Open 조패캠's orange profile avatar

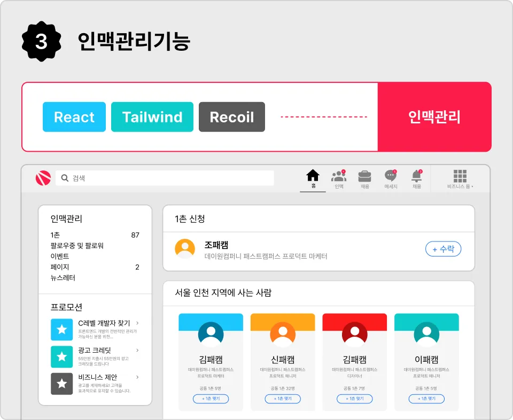pos(185,248)
